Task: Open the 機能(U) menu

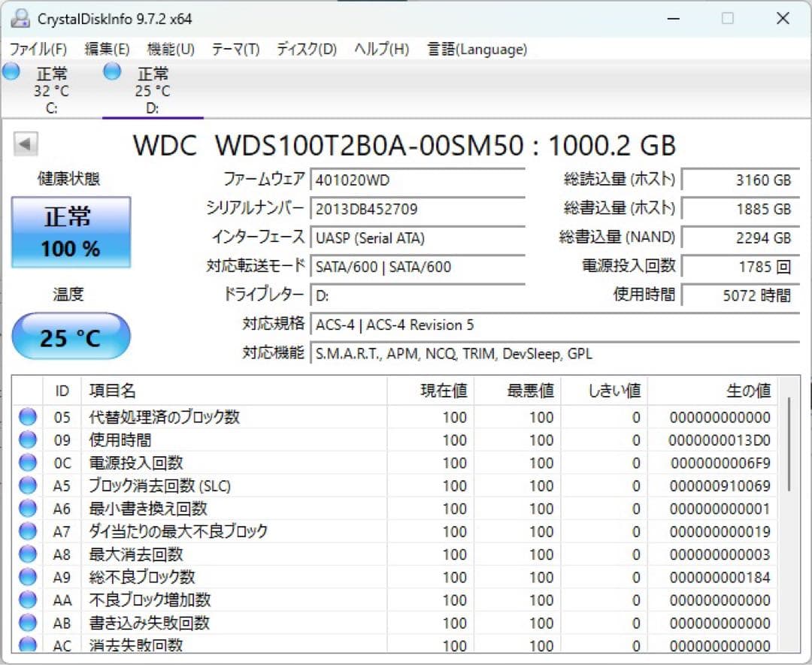Action: (x=171, y=49)
